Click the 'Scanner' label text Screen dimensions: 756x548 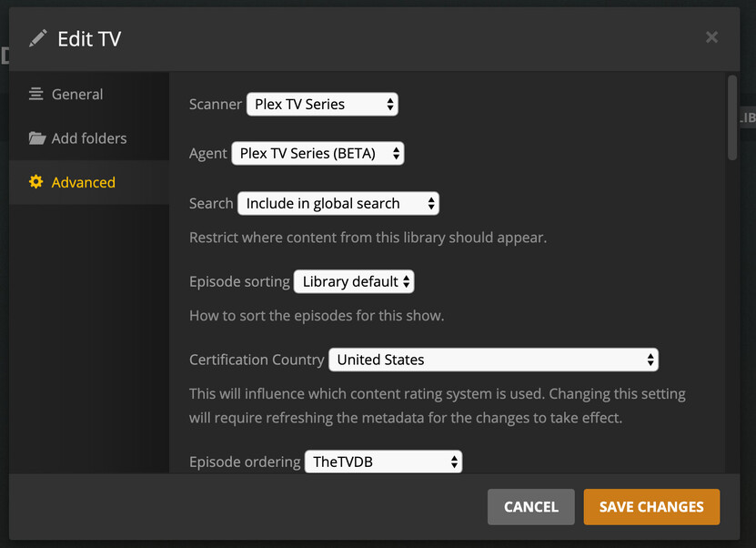point(215,104)
